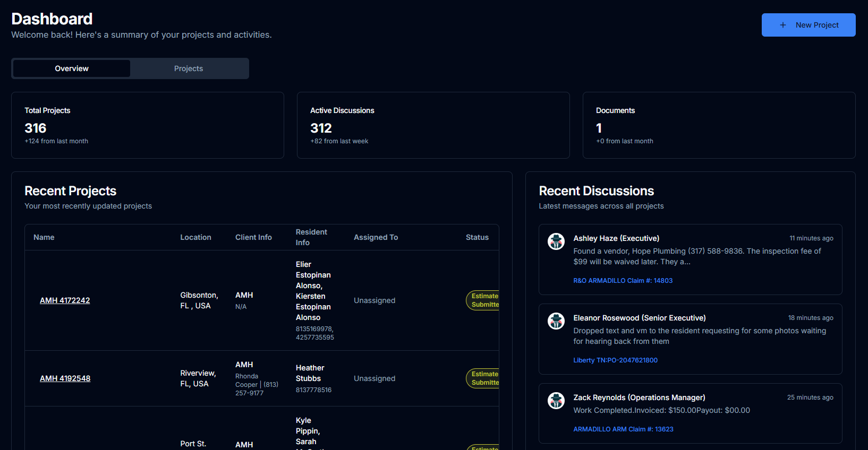Click the 312 active discussions value
The image size is (868, 450).
pos(321,128)
